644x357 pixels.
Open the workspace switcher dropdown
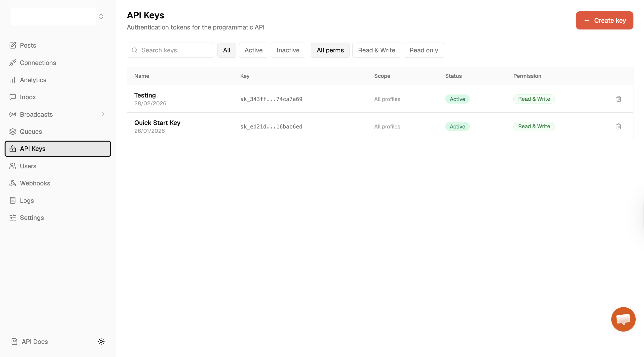coord(101,17)
